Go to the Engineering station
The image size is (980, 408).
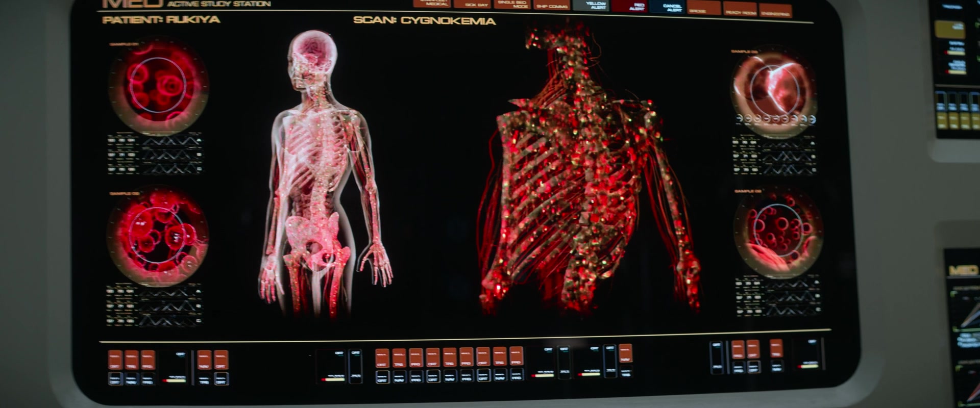point(775,11)
